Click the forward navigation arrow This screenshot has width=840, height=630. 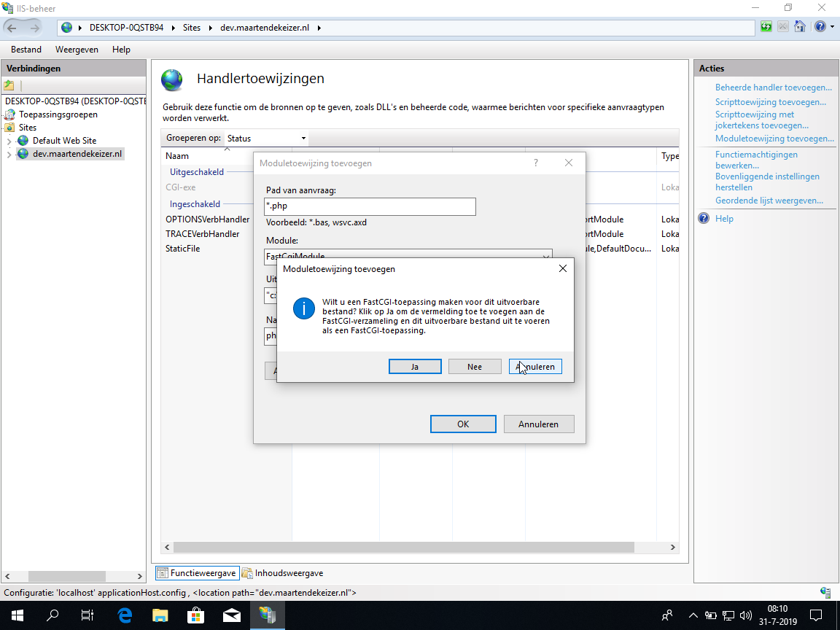pyautogui.click(x=35, y=28)
